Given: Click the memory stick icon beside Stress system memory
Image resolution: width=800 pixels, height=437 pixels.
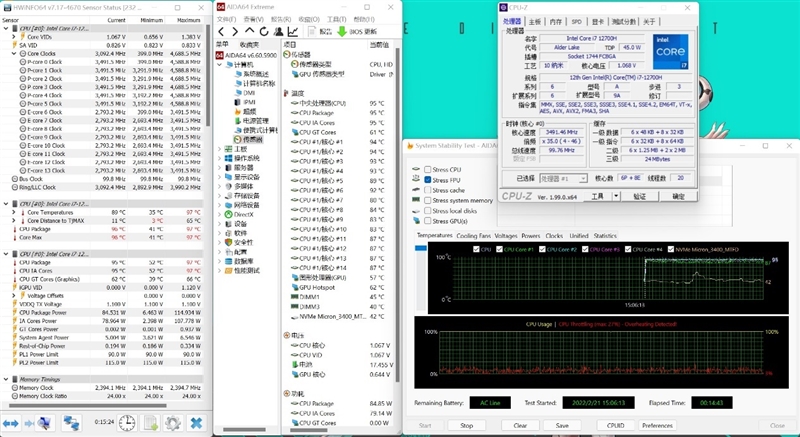Looking at the screenshot, I should coord(416,200).
